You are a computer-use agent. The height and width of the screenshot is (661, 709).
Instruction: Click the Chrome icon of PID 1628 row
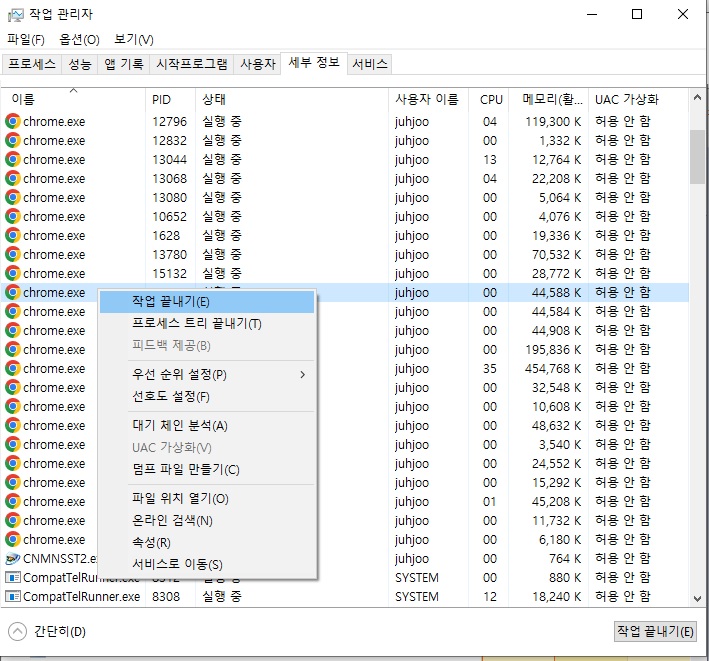pyautogui.click(x=13, y=235)
